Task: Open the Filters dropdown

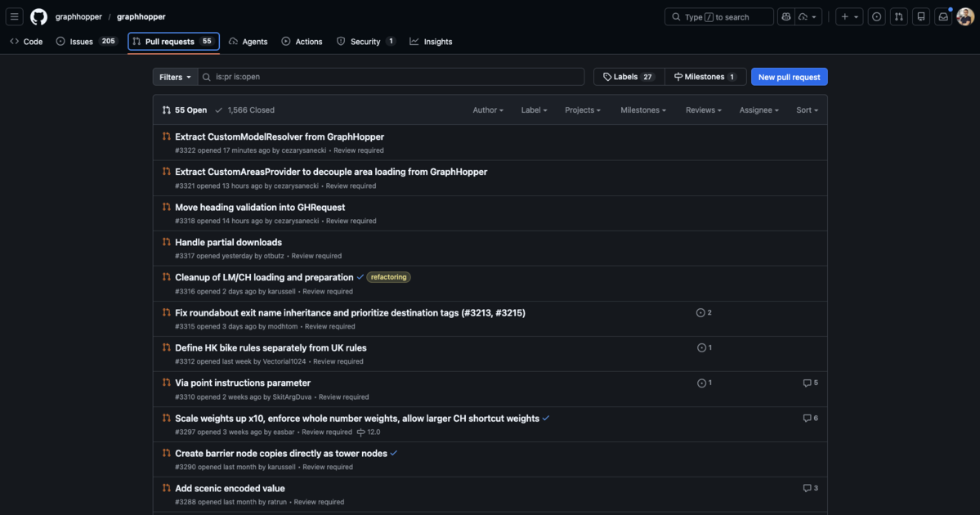Action: [x=175, y=77]
